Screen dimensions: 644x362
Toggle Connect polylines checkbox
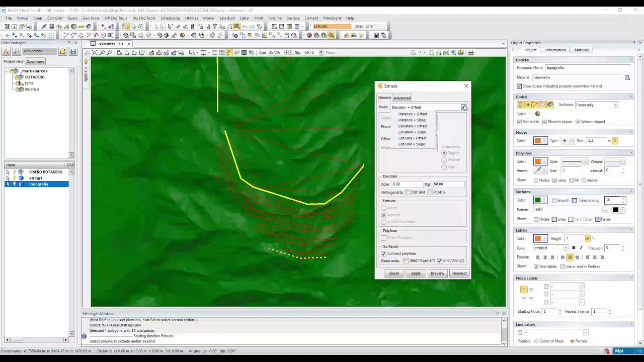pyautogui.click(x=384, y=253)
